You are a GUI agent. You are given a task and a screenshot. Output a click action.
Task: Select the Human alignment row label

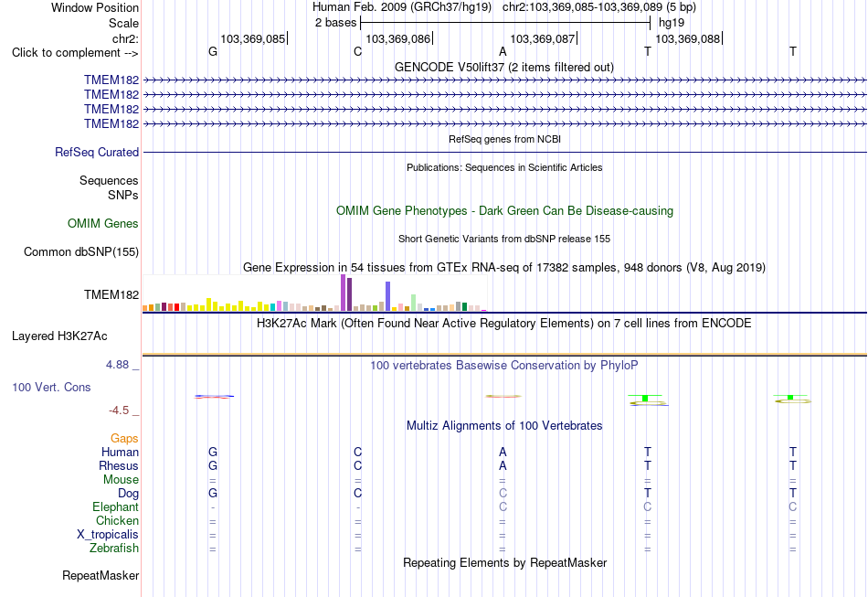[120, 452]
